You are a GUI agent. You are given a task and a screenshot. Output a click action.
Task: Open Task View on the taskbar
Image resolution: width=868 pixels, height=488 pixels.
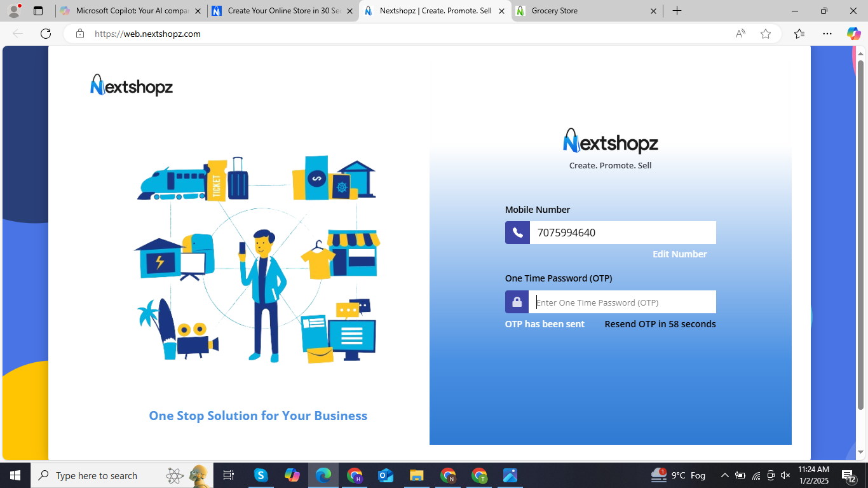click(229, 475)
